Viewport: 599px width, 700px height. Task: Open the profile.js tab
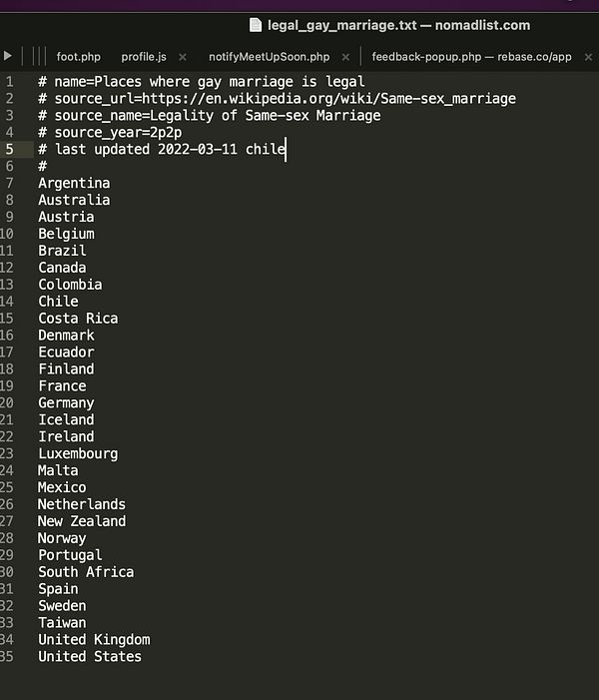(x=144, y=57)
